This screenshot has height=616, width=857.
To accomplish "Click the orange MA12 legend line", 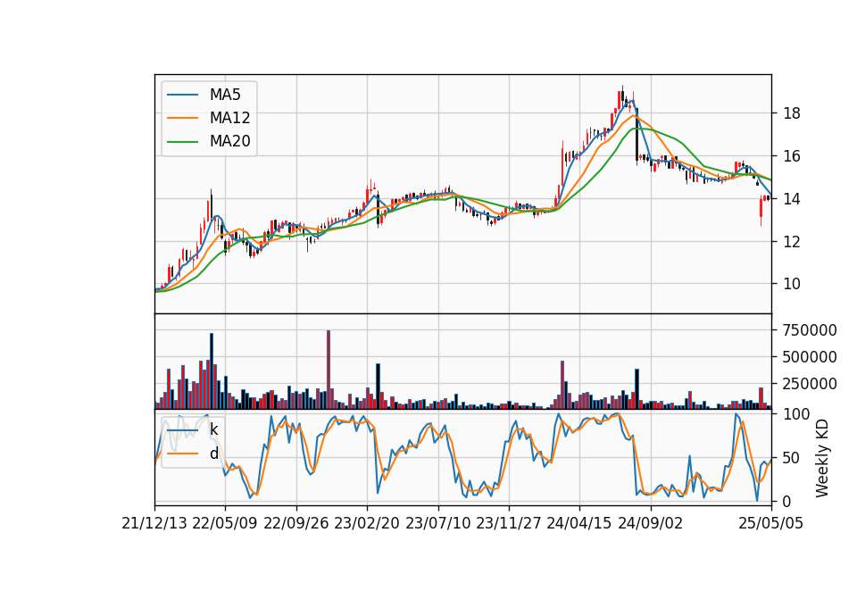I will (x=182, y=118).
